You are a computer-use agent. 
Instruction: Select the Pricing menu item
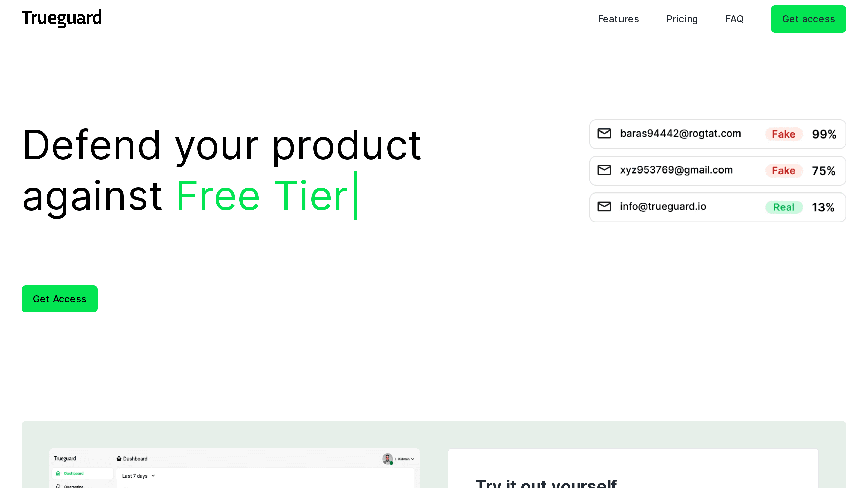coord(682,19)
